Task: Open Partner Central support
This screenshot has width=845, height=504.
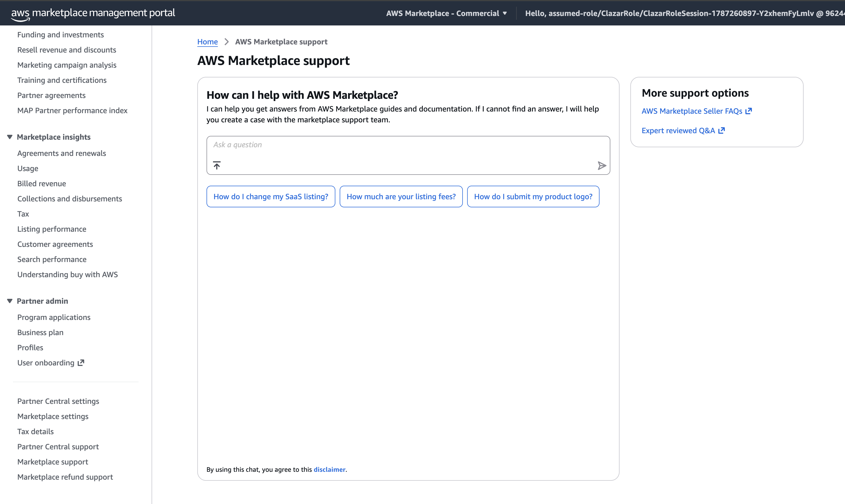Action: pyautogui.click(x=58, y=447)
